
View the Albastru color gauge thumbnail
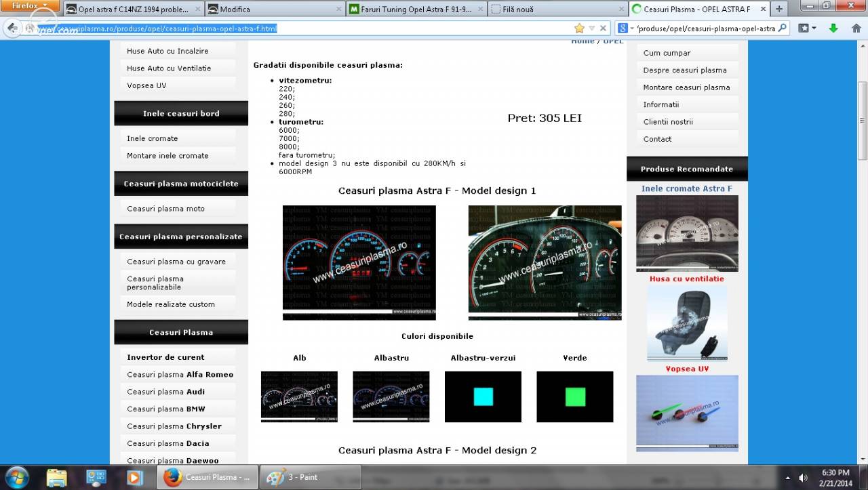click(x=391, y=396)
